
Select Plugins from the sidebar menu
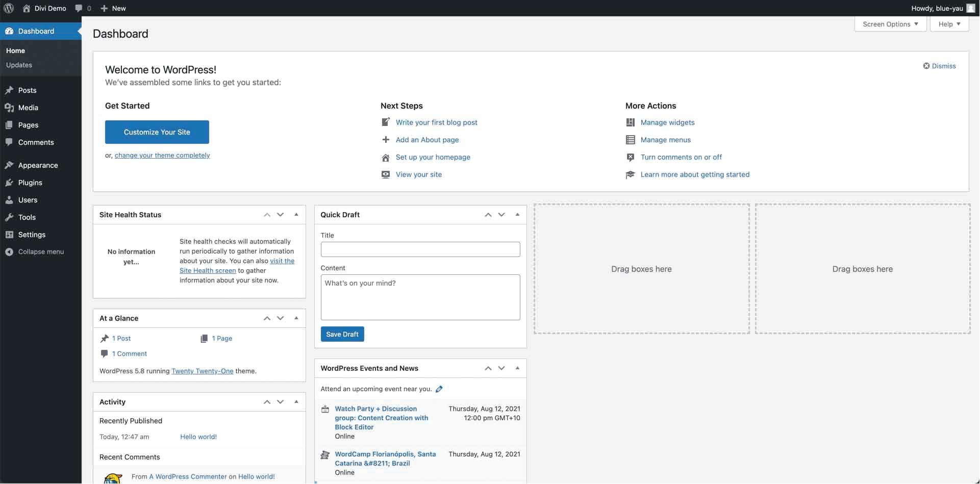point(30,183)
